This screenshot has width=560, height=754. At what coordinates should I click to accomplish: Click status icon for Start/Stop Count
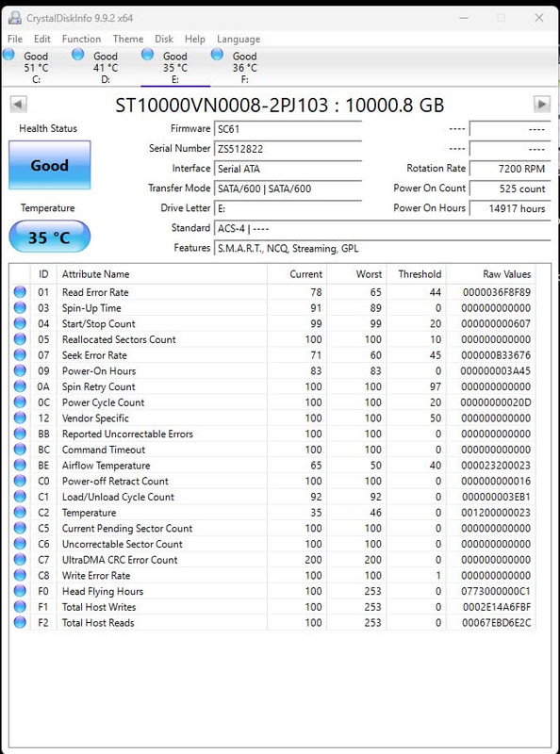(20, 323)
